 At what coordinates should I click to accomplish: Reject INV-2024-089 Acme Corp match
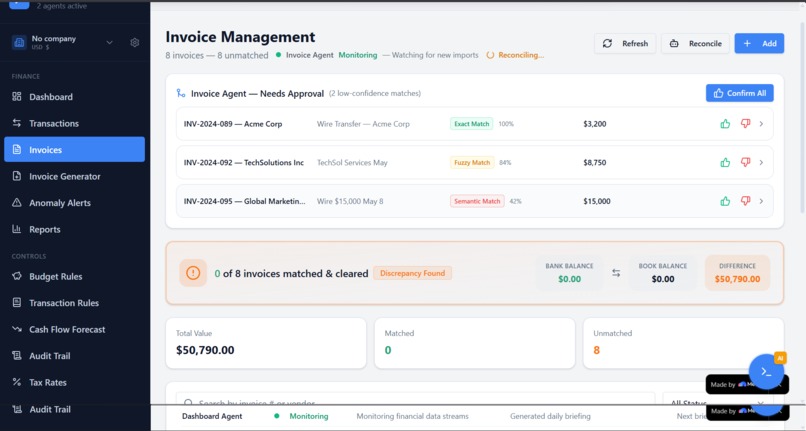pos(745,123)
